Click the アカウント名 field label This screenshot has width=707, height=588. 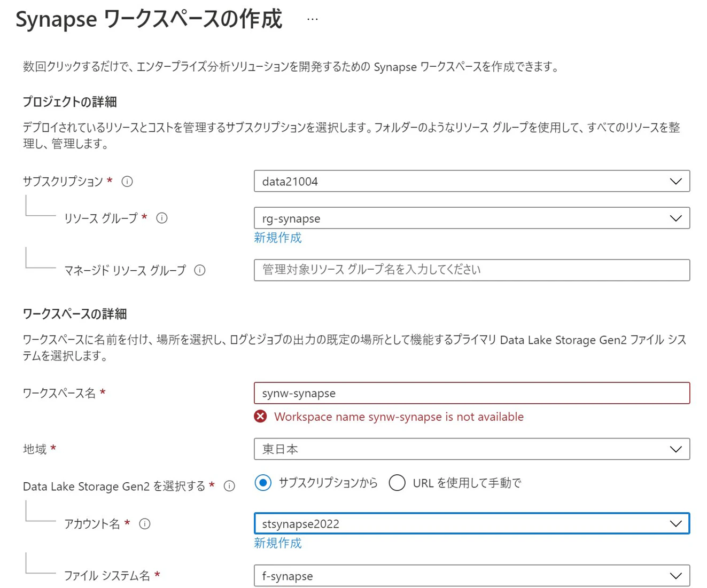point(92,524)
